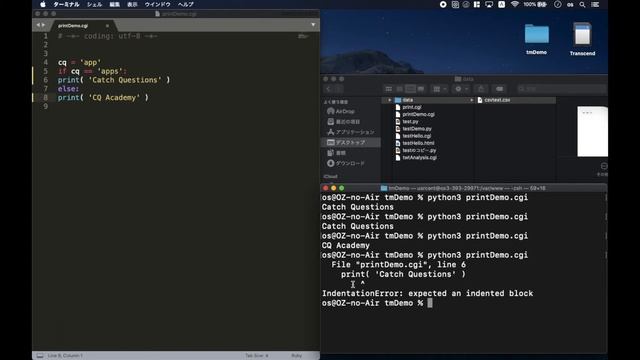Click the Terminal command prompt line
Screen dimensions: 640x360
tap(377, 303)
